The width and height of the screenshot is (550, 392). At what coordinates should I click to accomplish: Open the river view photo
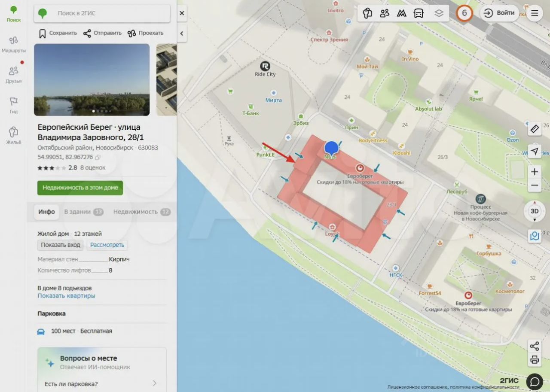(92, 79)
